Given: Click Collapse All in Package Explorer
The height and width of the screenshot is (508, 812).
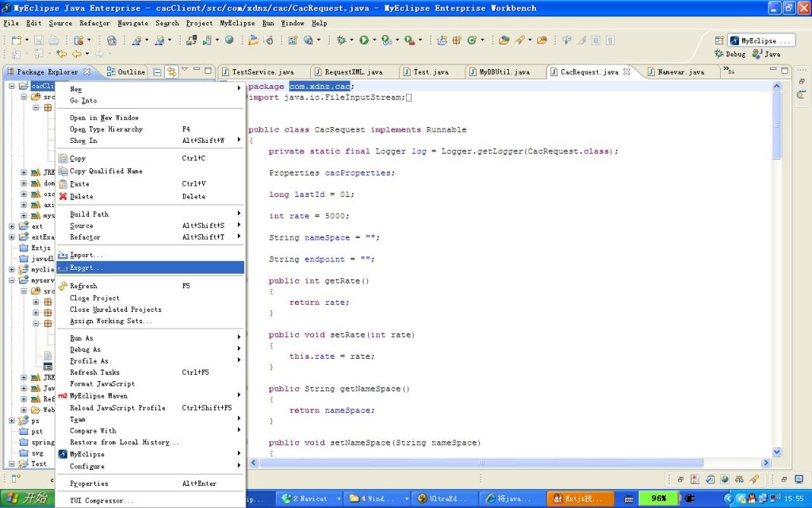Looking at the screenshot, I should pyautogui.click(x=157, y=71).
